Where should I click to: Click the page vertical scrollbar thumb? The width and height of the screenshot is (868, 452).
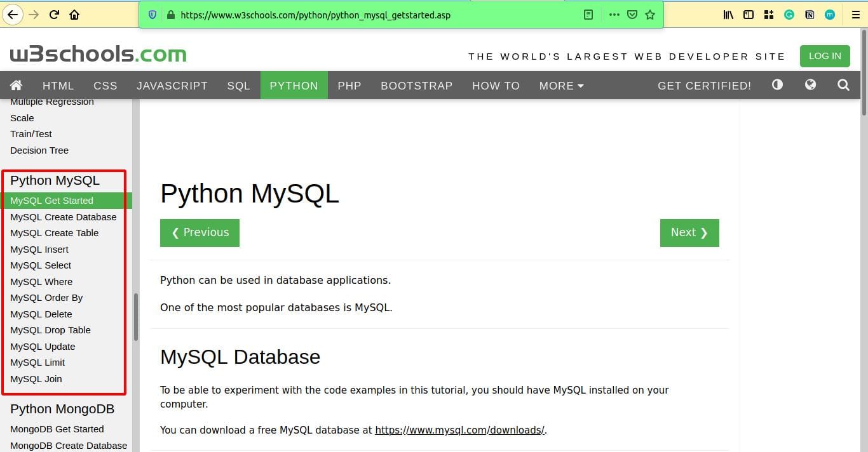pos(864,72)
